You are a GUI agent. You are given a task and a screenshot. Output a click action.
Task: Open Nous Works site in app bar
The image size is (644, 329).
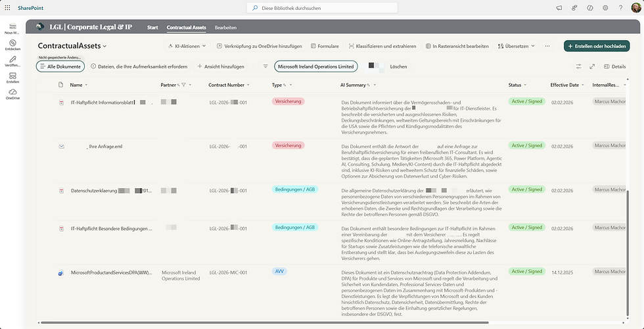[12, 28]
